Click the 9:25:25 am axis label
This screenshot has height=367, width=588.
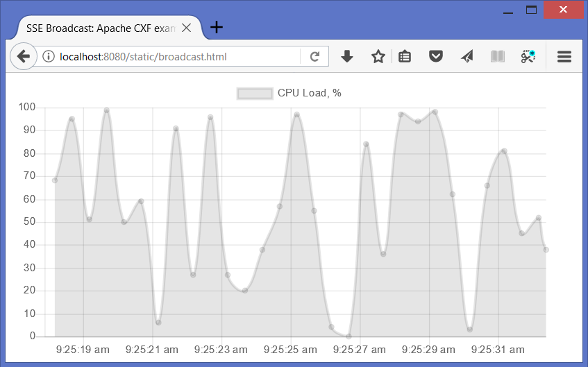(x=290, y=350)
